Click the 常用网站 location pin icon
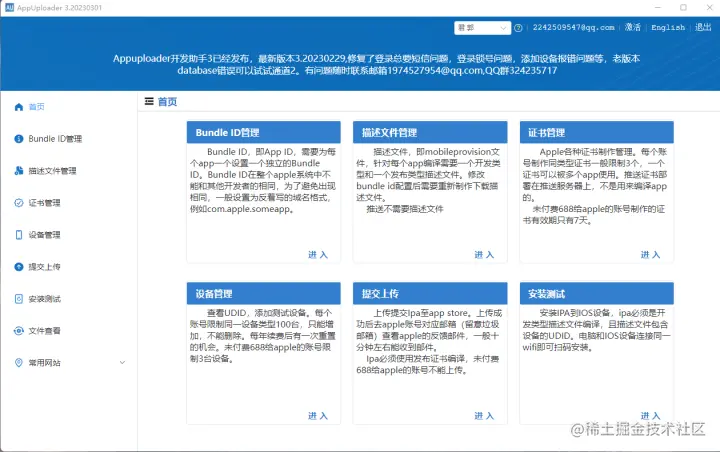Screen dimensions: 720x452 tap(19, 362)
